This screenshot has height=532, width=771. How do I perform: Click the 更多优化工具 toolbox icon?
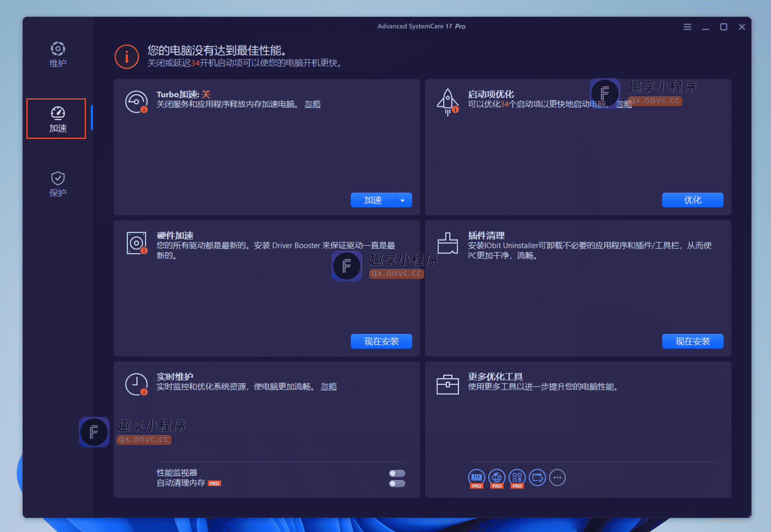coord(448,384)
